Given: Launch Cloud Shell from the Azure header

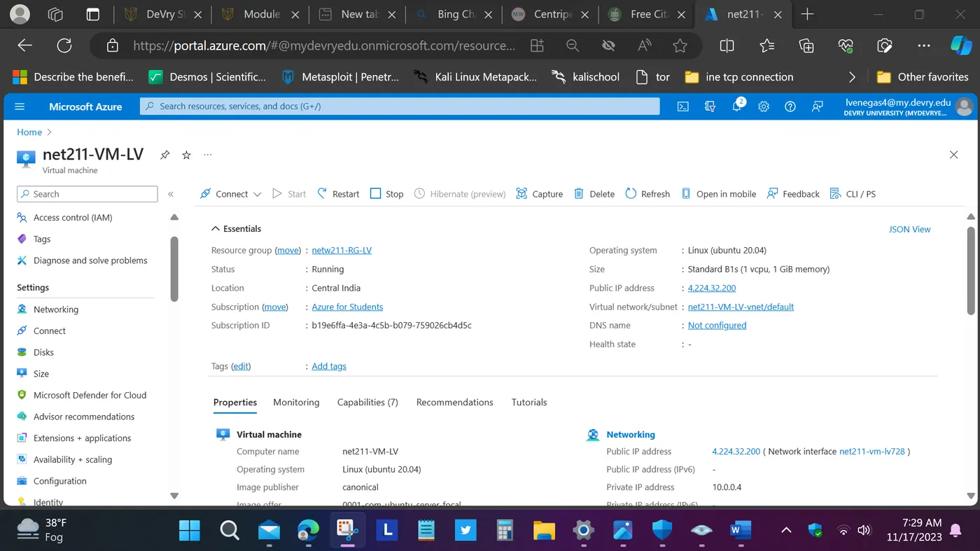Looking at the screenshot, I should (x=682, y=106).
